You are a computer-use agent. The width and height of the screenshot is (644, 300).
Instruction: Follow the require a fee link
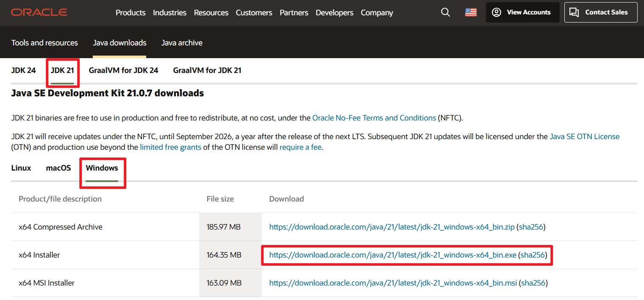click(x=300, y=148)
